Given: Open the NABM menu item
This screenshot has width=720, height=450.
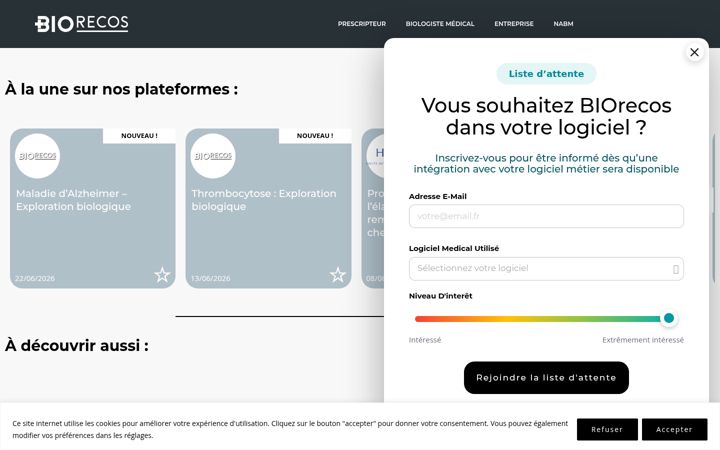Looking at the screenshot, I should click(x=563, y=24).
